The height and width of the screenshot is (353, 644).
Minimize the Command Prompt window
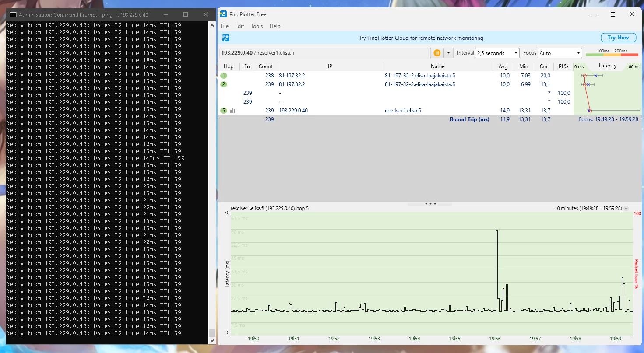pos(165,14)
